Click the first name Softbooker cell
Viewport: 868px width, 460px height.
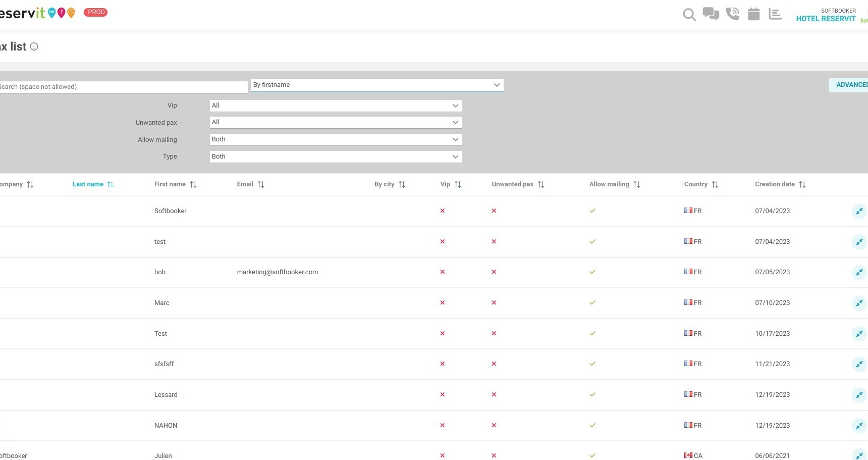point(171,211)
